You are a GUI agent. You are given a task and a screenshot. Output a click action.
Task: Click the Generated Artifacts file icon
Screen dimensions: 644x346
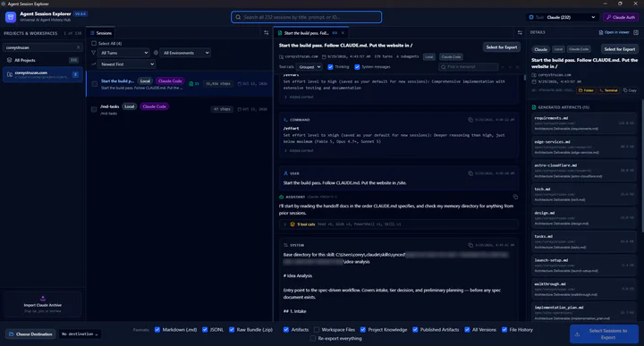pyautogui.click(x=534, y=107)
